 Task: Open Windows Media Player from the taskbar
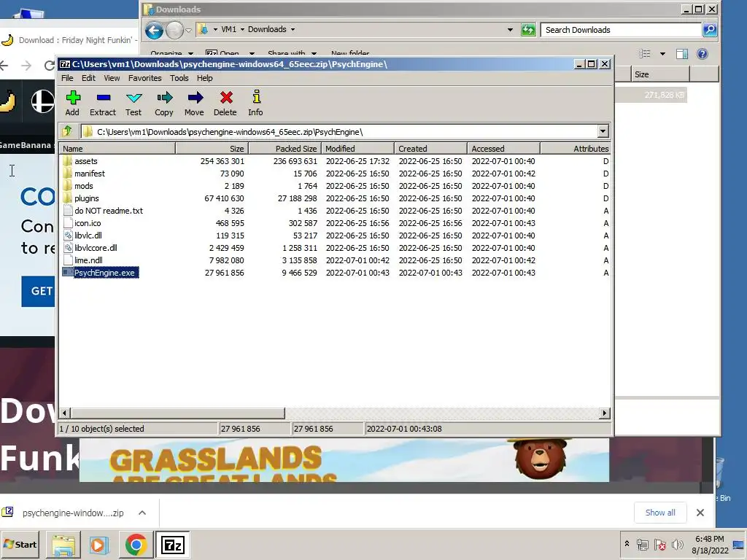click(x=99, y=545)
